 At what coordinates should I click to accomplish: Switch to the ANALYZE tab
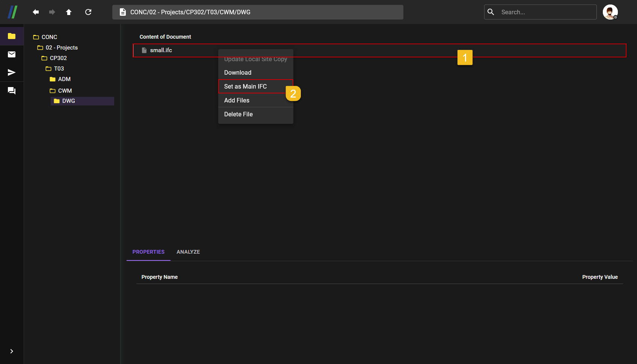(188, 252)
